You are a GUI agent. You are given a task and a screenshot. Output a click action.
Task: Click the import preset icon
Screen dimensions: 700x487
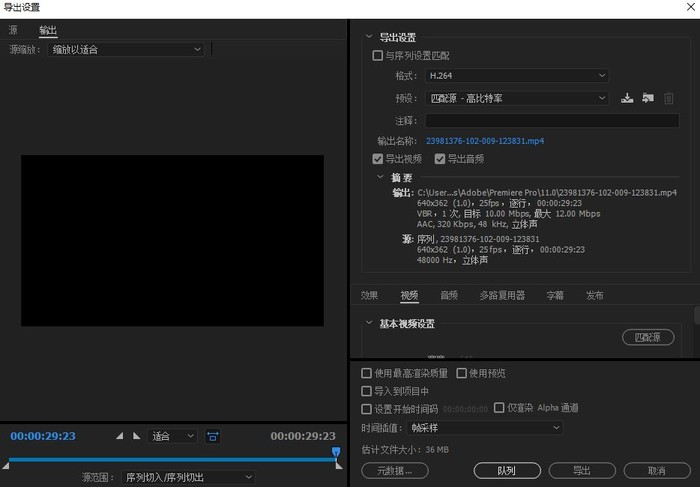tap(647, 98)
